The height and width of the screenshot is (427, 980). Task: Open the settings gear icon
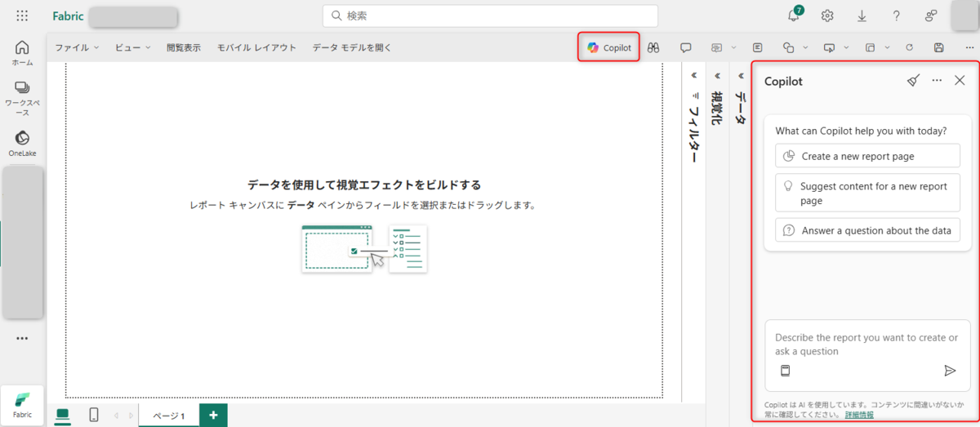click(827, 16)
